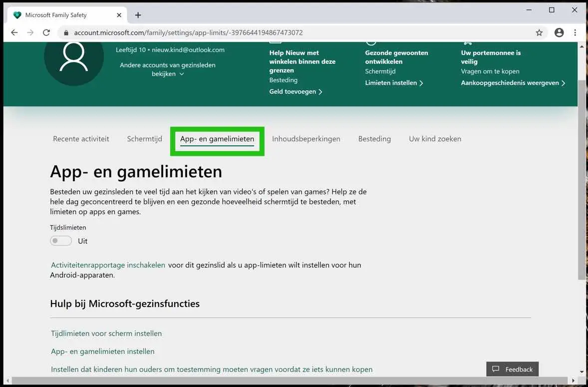Click the Activiteitenrapportage inschakelen link
The width and height of the screenshot is (588, 387).
108,265
